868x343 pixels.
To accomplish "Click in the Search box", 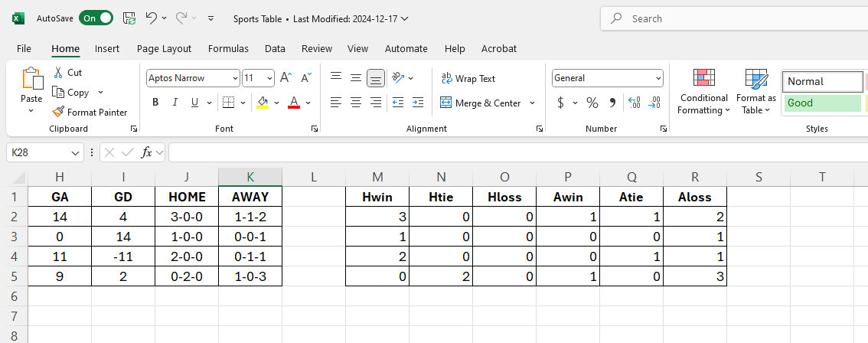I will [x=735, y=18].
